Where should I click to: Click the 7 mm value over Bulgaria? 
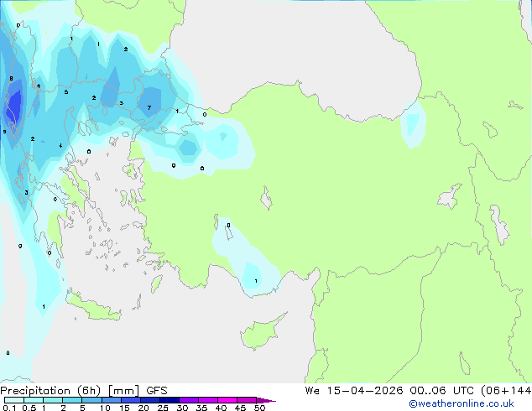click(x=149, y=108)
